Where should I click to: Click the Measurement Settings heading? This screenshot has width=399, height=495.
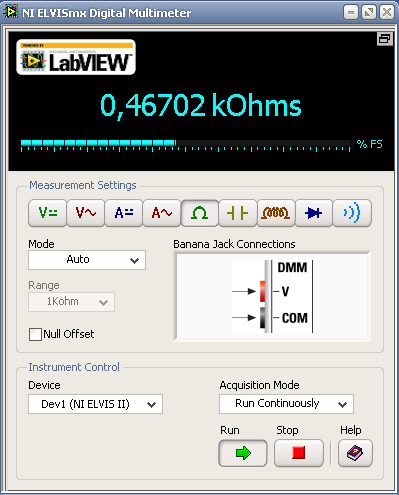click(x=83, y=185)
